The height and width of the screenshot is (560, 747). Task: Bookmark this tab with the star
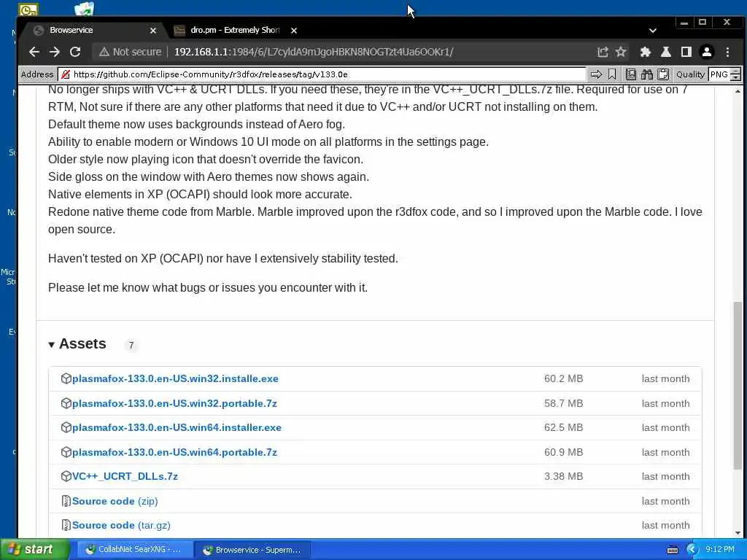click(x=621, y=52)
